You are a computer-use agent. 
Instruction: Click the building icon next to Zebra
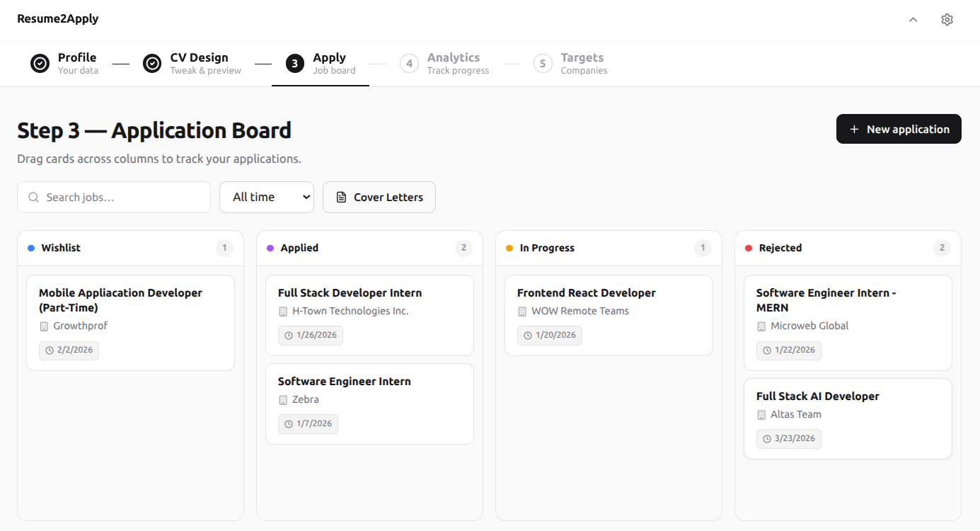284,399
